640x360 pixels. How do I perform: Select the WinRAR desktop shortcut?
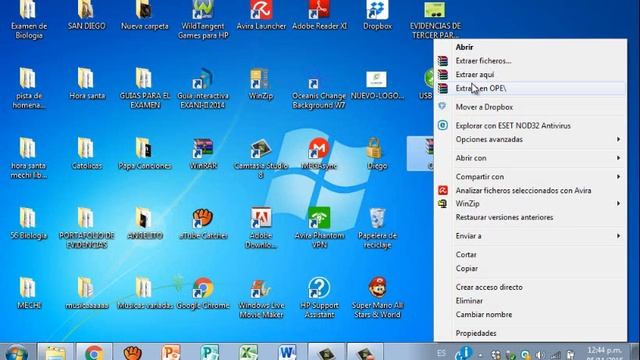(203, 153)
